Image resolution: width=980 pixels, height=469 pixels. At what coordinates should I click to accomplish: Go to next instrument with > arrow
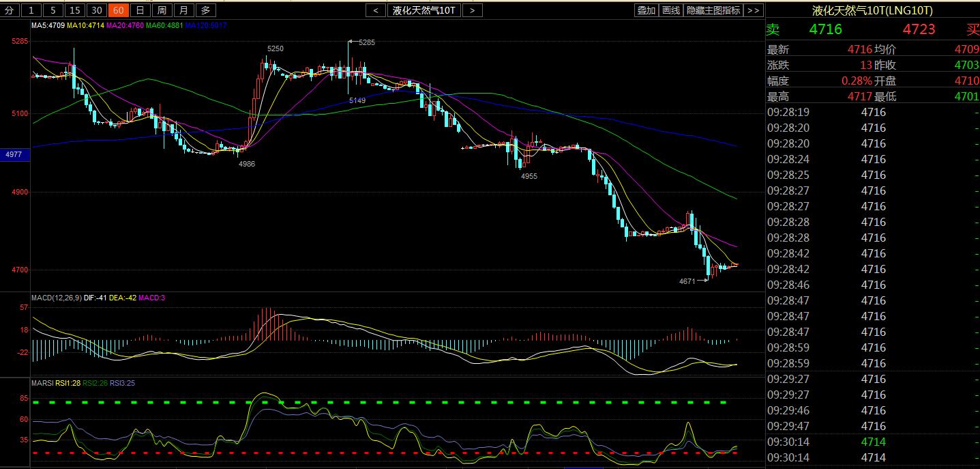[x=472, y=10]
